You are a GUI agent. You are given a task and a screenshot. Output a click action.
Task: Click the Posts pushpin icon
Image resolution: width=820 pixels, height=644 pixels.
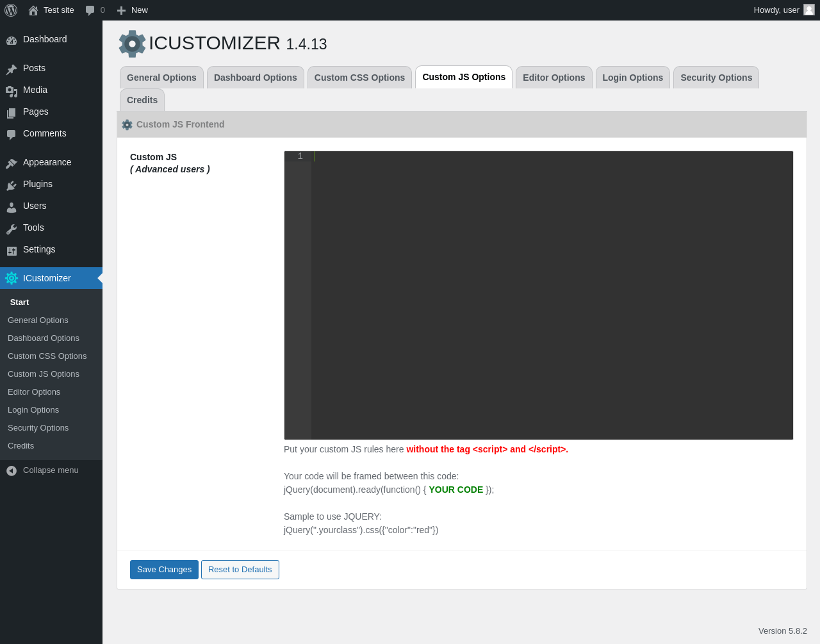pyautogui.click(x=12, y=69)
